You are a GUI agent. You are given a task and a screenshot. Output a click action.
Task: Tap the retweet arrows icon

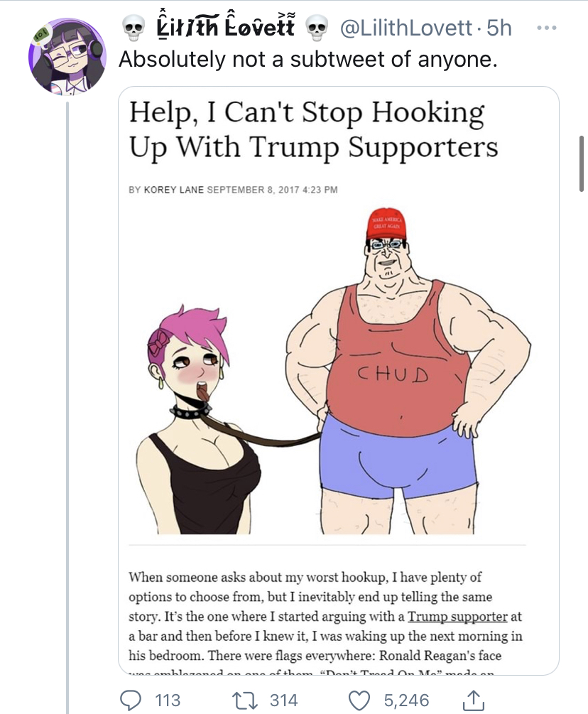click(x=243, y=700)
